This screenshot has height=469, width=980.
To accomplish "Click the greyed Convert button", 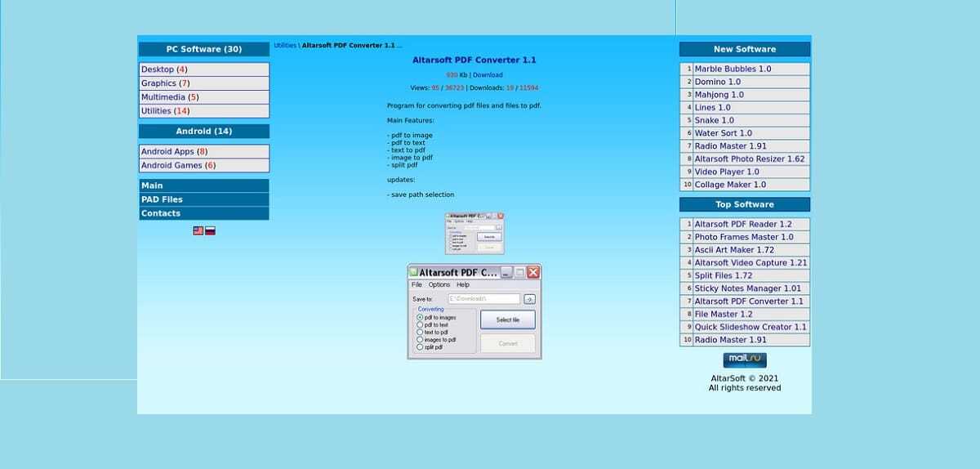I will tap(508, 343).
